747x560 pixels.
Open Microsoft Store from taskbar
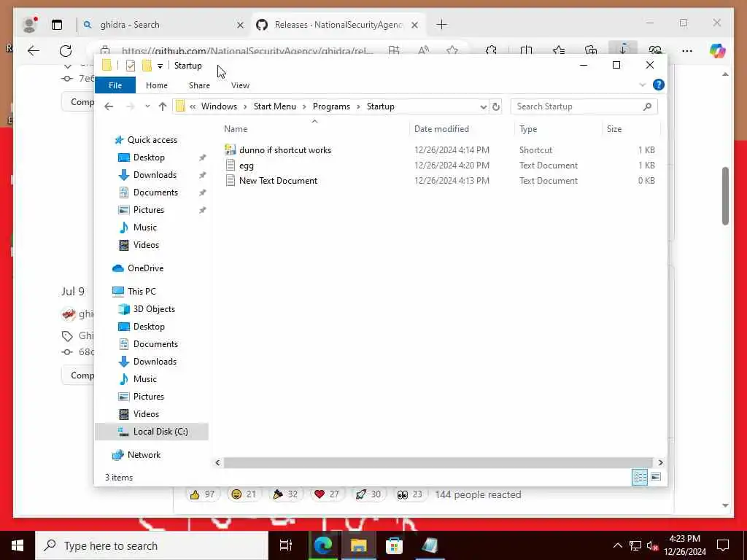click(394, 545)
